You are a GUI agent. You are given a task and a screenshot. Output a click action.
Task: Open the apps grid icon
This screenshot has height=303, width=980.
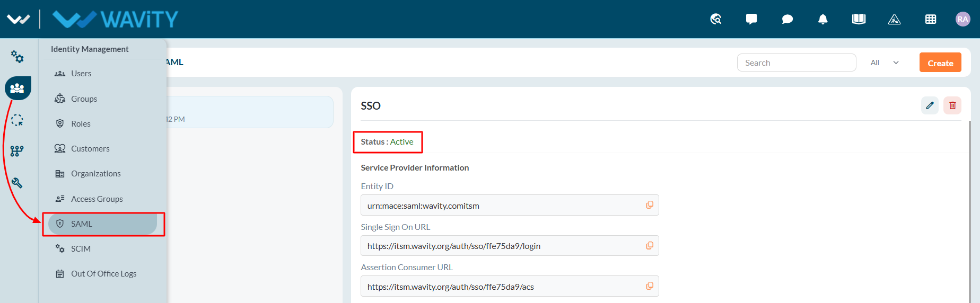pos(931,19)
